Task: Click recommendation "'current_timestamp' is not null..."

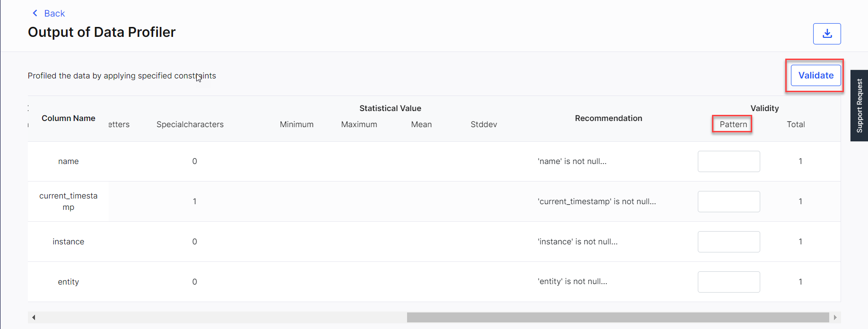Action: tap(597, 201)
